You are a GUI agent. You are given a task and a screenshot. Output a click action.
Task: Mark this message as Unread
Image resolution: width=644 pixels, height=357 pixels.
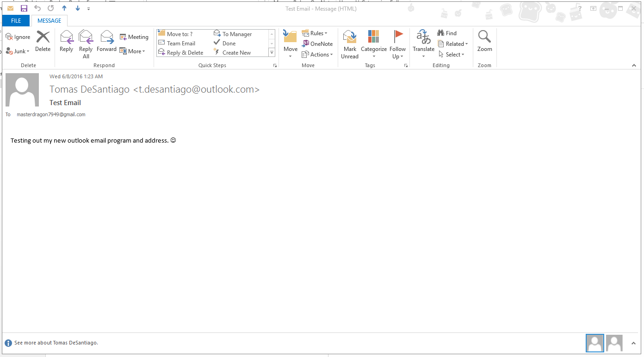350,44
